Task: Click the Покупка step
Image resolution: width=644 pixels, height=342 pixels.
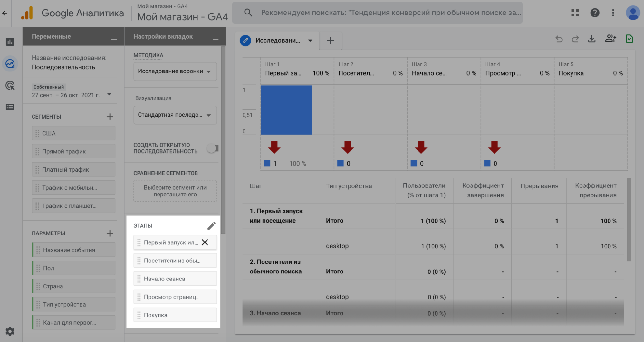Action: click(175, 315)
